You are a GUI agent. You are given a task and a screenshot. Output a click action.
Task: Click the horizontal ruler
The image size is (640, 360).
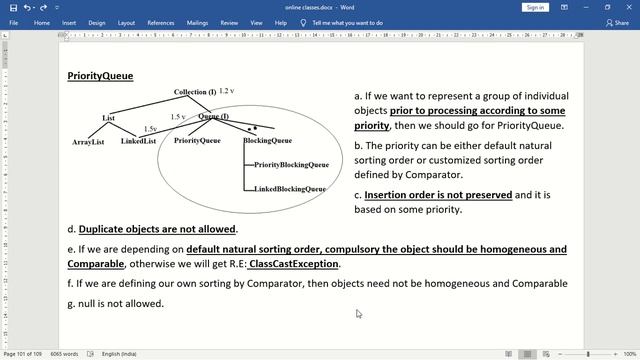(321, 36)
